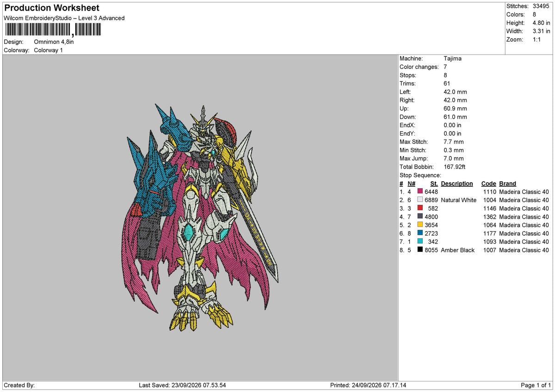Click the 'Production Worksheet' title
This screenshot has height=392, width=555.
tap(51, 8)
